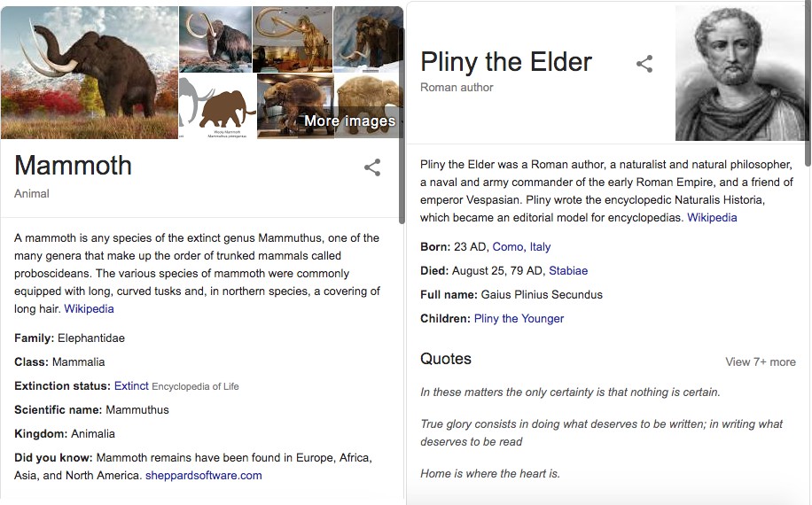
Task: Open the mammoth skeleton museum thumbnail
Action: [293, 39]
